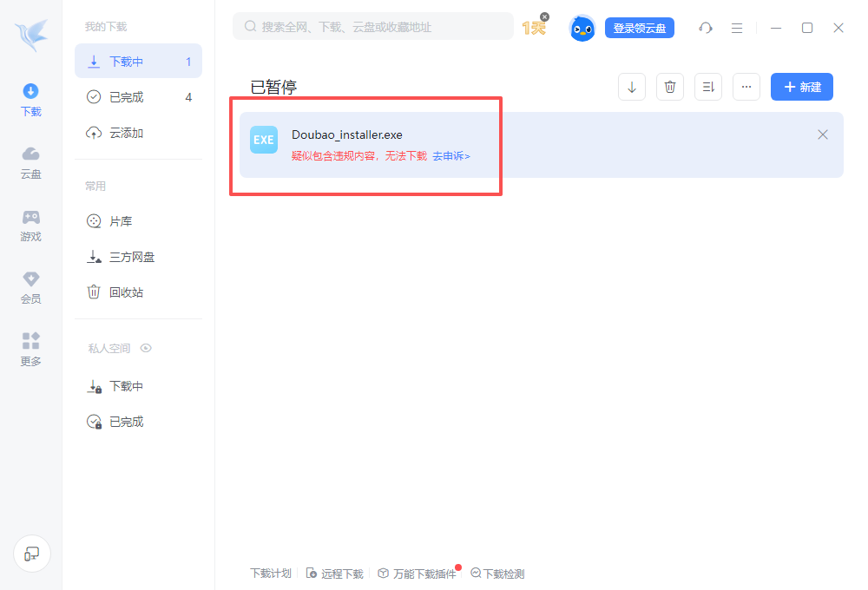Click the start download arrow toolbar button
Image resolution: width=868 pixels, height=590 pixels.
632,87
